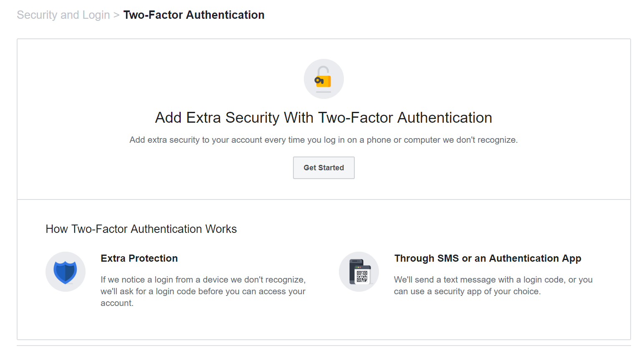The image size is (644, 351).
Task: Click the key symbol on the padlock icon
Action: point(319,81)
